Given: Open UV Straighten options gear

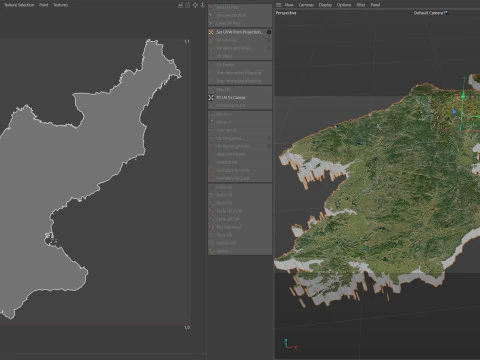Looking at the screenshot, I should [x=269, y=138].
